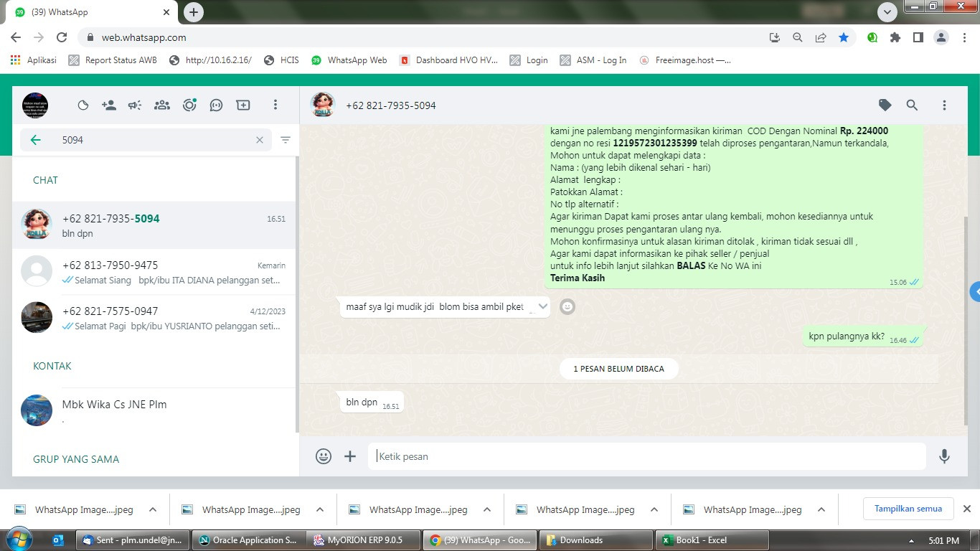Image resolution: width=980 pixels, height=551 pixels.
Task: Click the add contact icon
Action: 109,105
